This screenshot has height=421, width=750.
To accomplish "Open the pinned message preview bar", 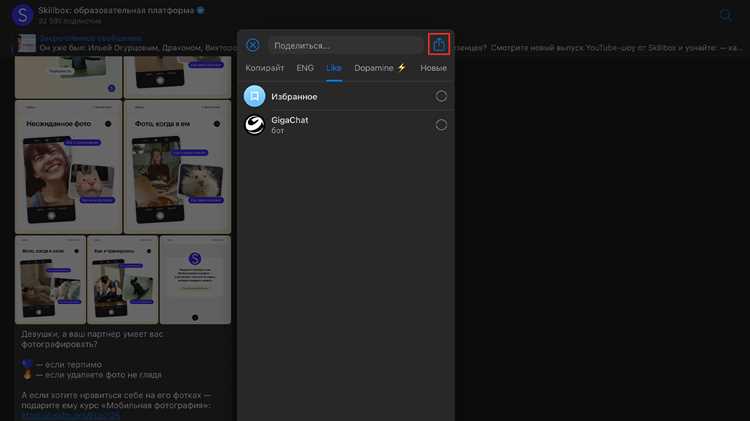I will click(x=378, y=43).
